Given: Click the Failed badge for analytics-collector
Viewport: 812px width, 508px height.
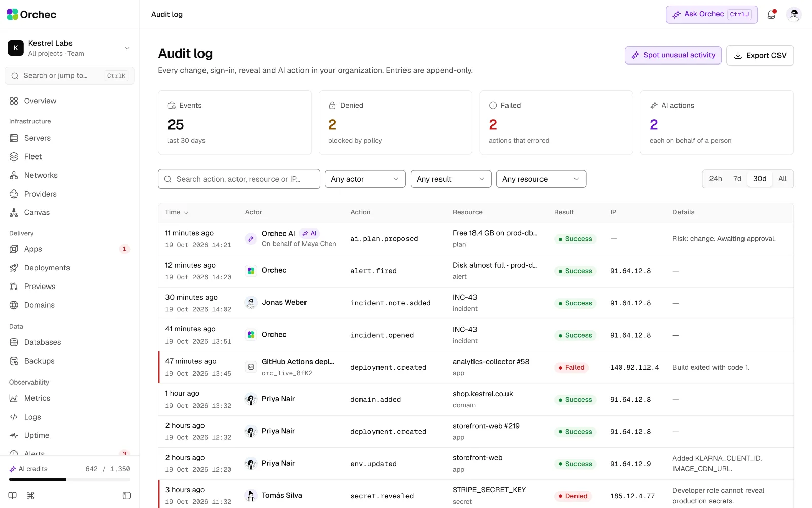Looking at the screenshot, I should 571,367.
